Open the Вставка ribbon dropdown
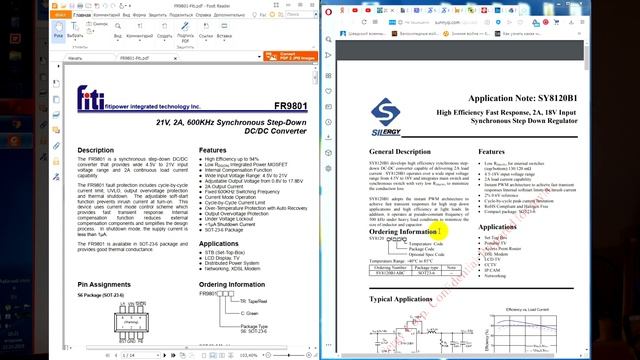Screen dimensions: 640x360 224,31
